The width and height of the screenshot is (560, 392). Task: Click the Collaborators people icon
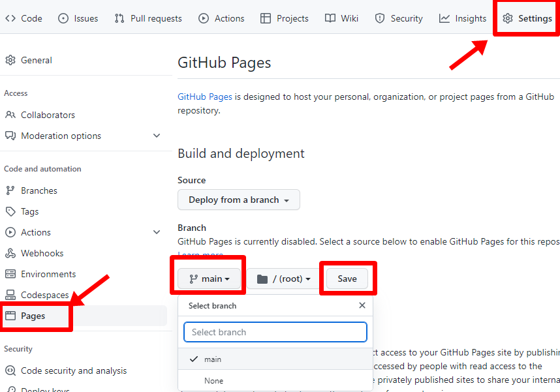coord(10,115)
